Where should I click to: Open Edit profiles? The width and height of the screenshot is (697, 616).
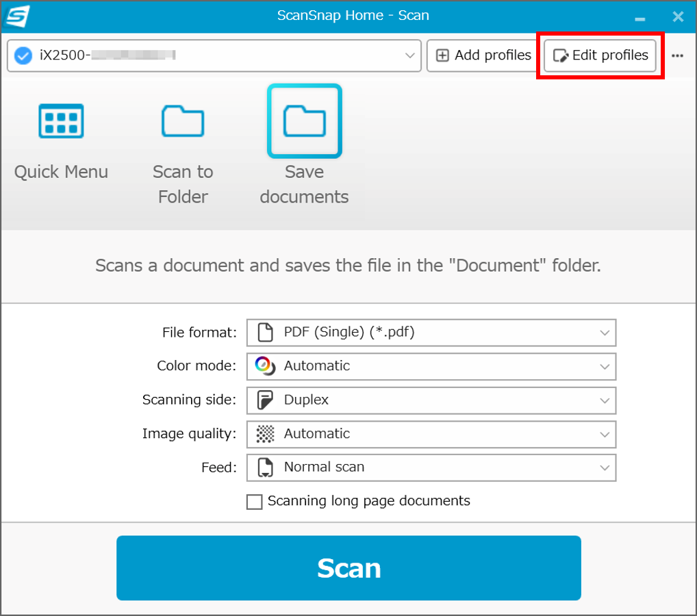[600, 55]
